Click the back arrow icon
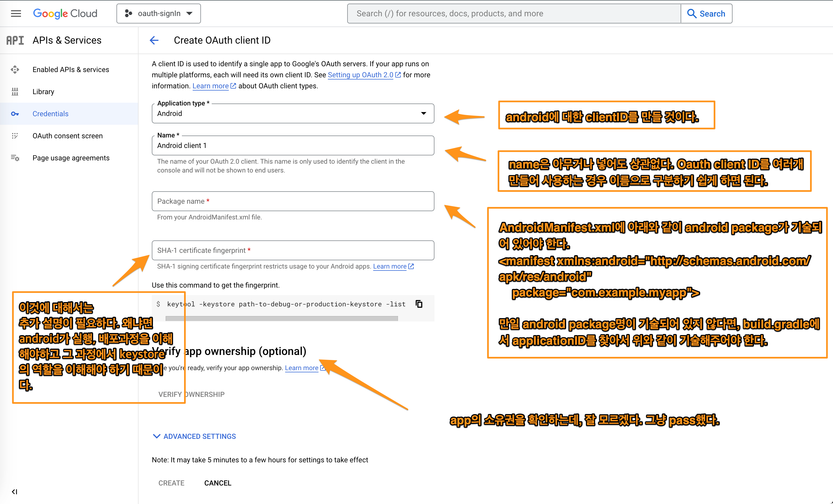 (x=154, y=40)
